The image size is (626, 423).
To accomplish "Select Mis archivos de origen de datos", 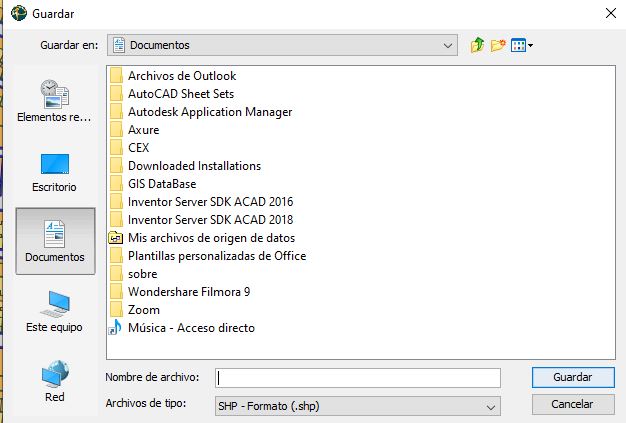I will coord(211,238).
